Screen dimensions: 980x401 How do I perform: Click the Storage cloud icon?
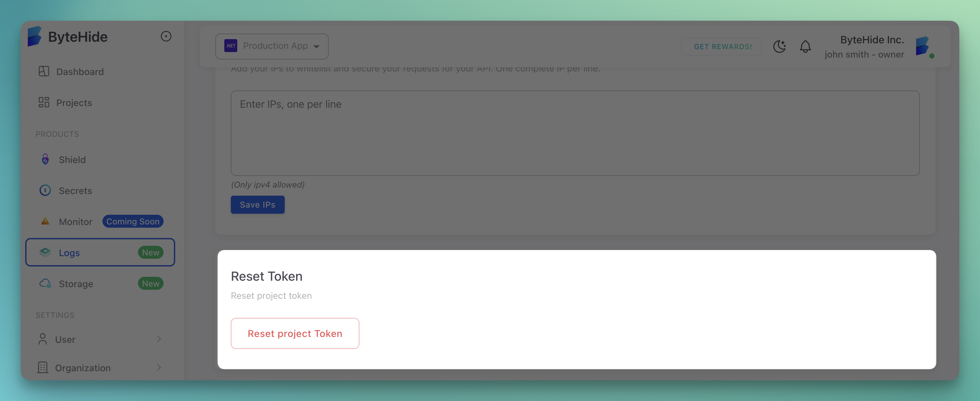click(45, 283)
